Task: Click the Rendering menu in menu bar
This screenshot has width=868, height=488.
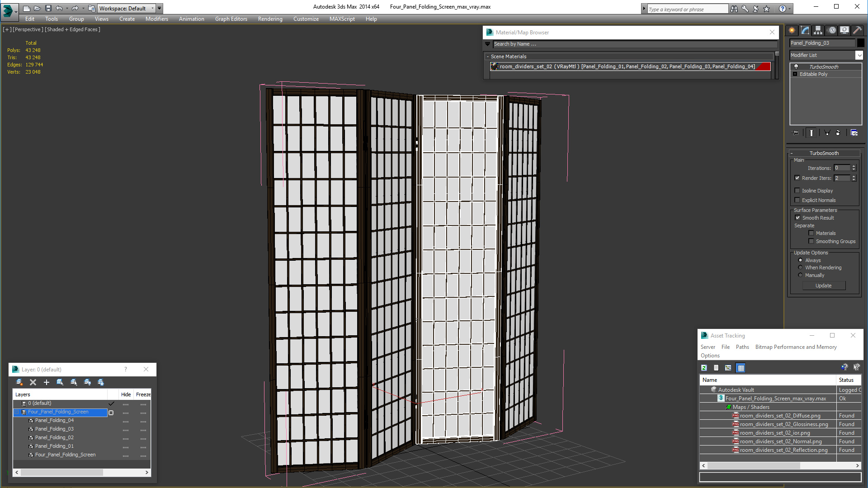Action: (269, 19)
